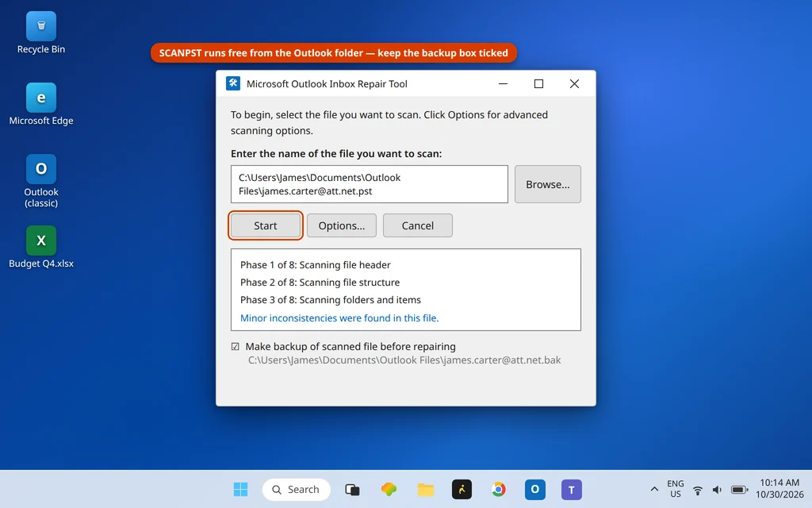
Task: Show hidden system tray icons
Action: [654, 489]
